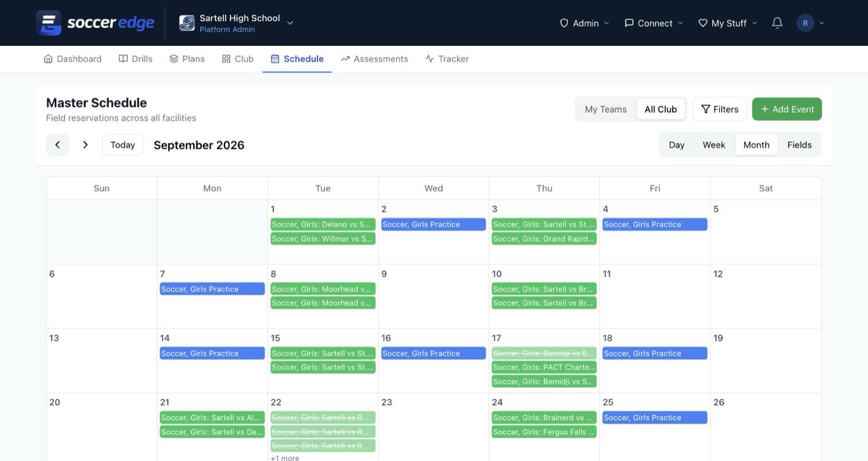Open first cancelled event on September 22
This screenshot has height=461, width=868.
pos(323,418)
